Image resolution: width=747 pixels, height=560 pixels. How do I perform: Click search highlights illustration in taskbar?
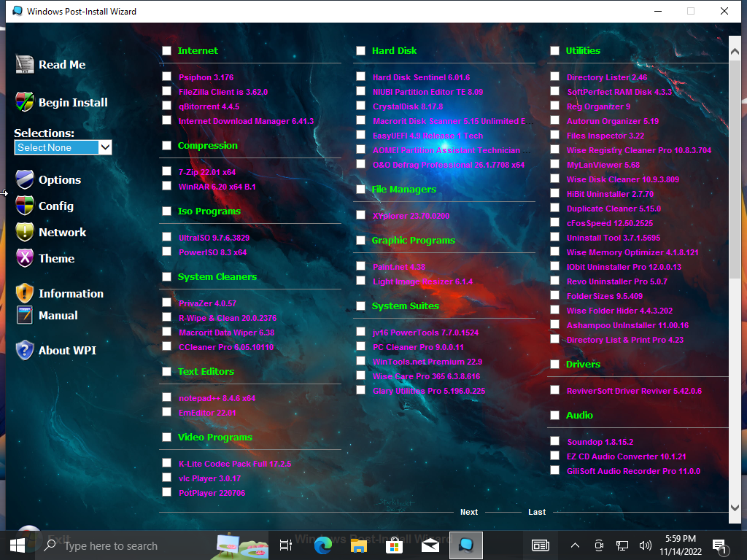(239, 545)
